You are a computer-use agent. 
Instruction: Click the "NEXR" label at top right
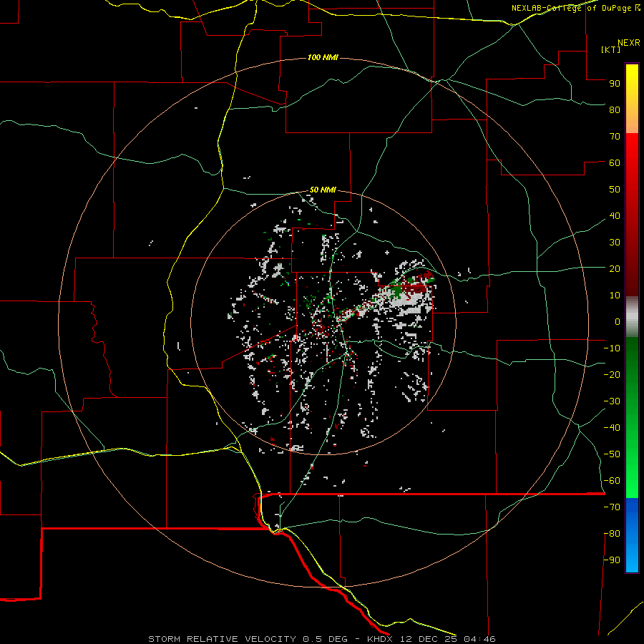click(x=629, y=43)
